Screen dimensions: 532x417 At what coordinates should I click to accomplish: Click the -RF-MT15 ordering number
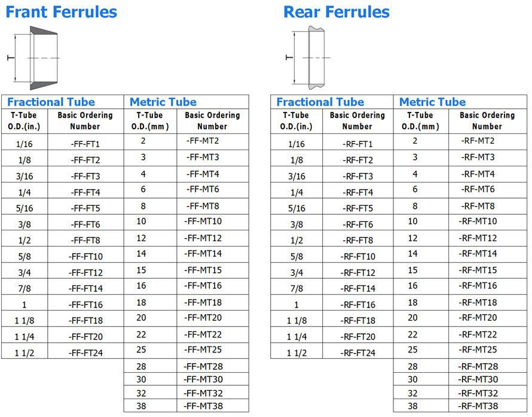click(x=478, y=270)
